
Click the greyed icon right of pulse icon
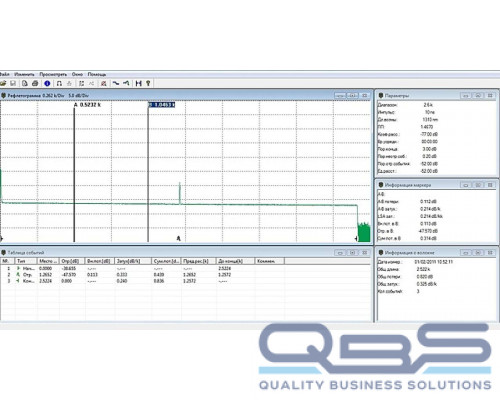(69, 83)
